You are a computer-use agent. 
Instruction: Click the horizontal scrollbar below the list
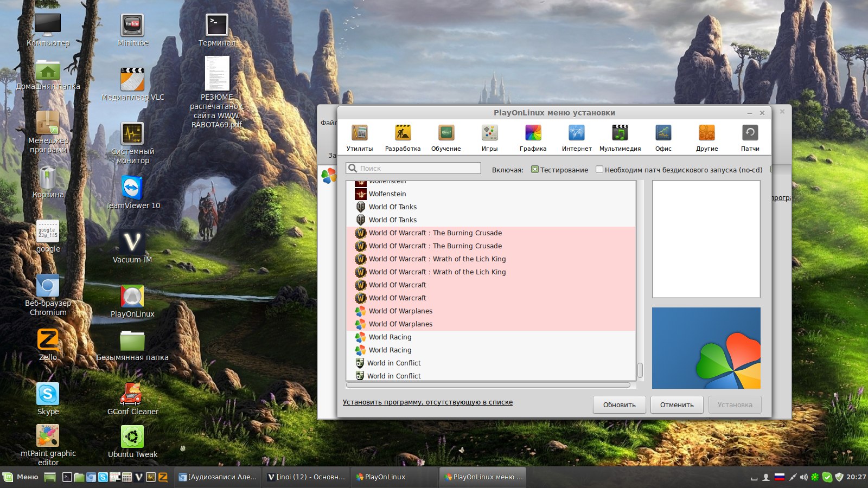(x=488, y=385)
